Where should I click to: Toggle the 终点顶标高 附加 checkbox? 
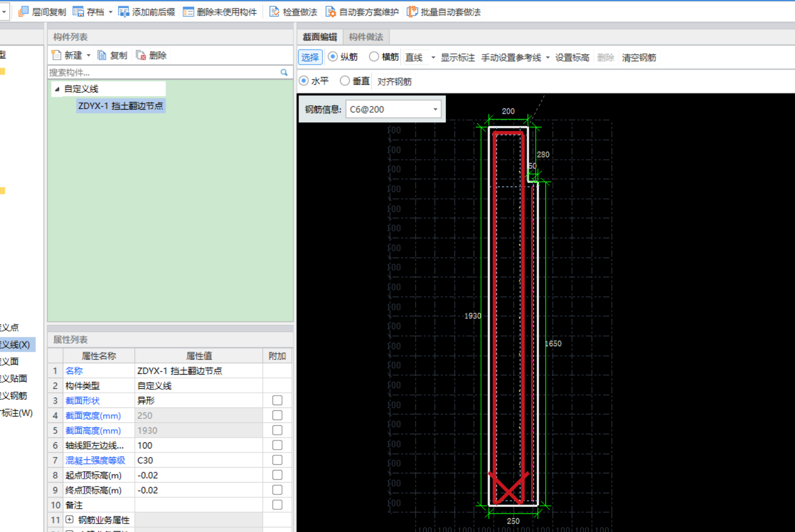(x=278, y=490)
